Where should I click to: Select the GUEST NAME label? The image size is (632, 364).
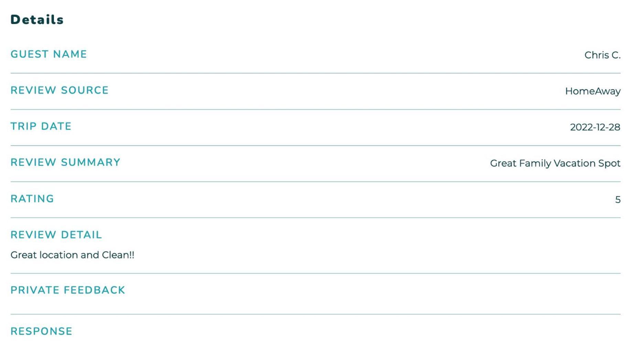(x=49, y=54)
